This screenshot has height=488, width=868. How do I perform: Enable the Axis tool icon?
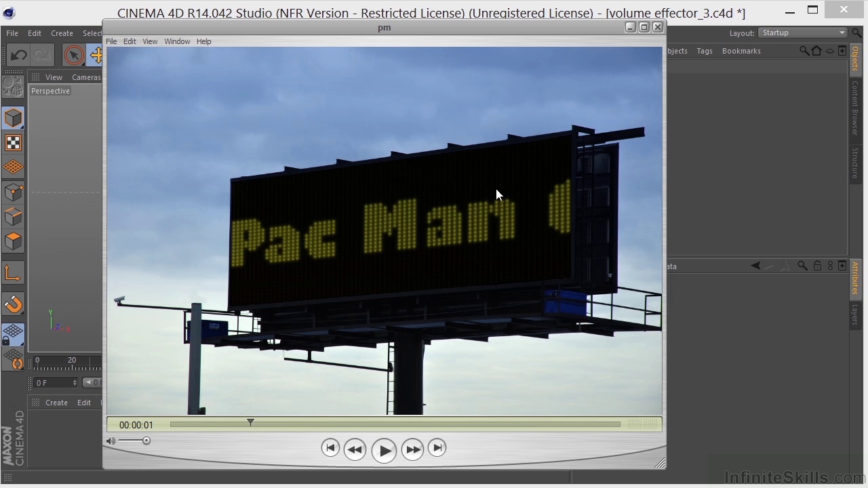point(13,273)
